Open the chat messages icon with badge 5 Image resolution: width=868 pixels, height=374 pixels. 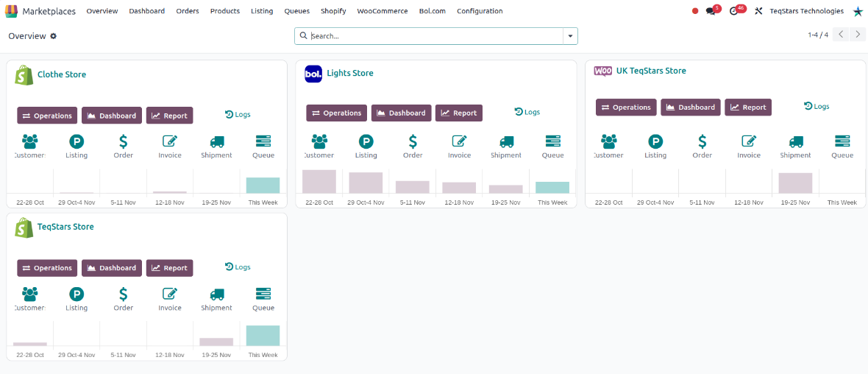pos(711,11)
